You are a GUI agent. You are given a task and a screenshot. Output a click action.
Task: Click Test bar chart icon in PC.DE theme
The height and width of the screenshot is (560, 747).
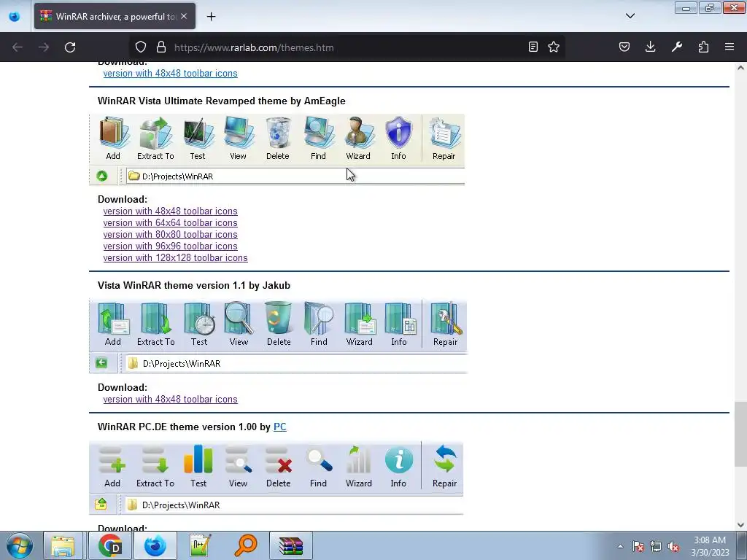pos(198,459)
